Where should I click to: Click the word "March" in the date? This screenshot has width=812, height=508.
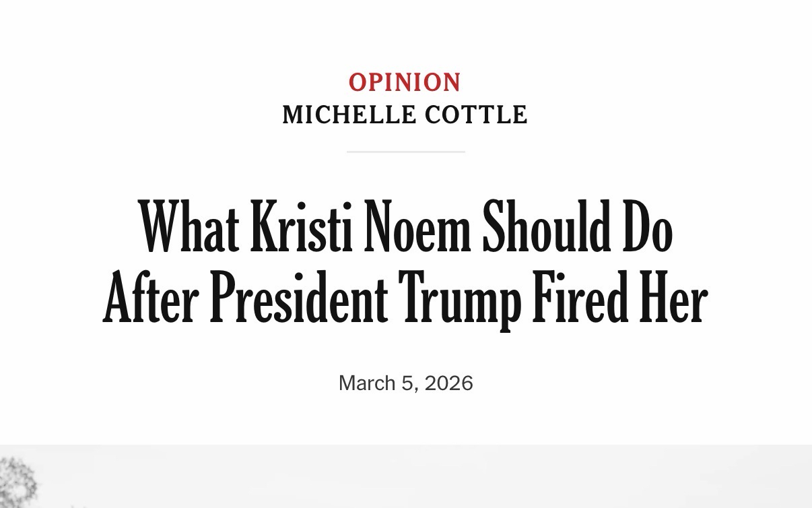[x=367, y=383]
